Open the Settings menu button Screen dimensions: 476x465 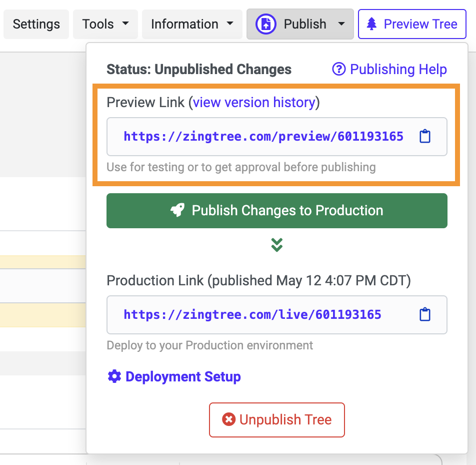[x=36, y=24]
